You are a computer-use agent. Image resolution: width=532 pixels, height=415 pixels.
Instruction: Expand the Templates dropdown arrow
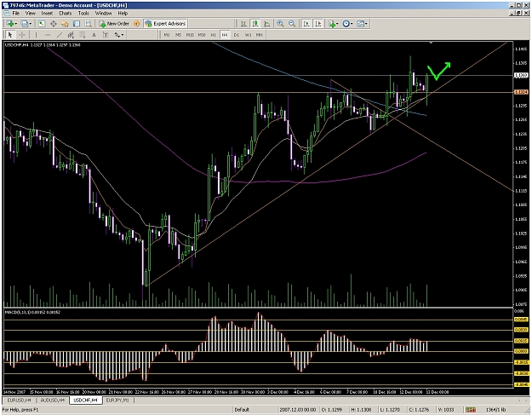click(x=366, y=24)
